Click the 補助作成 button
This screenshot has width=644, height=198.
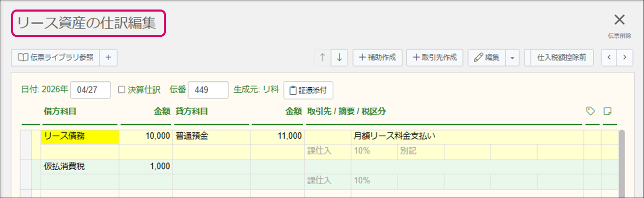point(377,58)
